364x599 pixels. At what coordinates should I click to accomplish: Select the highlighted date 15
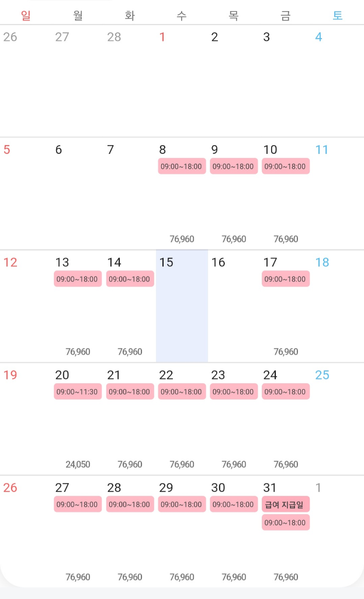pos(182,306)
